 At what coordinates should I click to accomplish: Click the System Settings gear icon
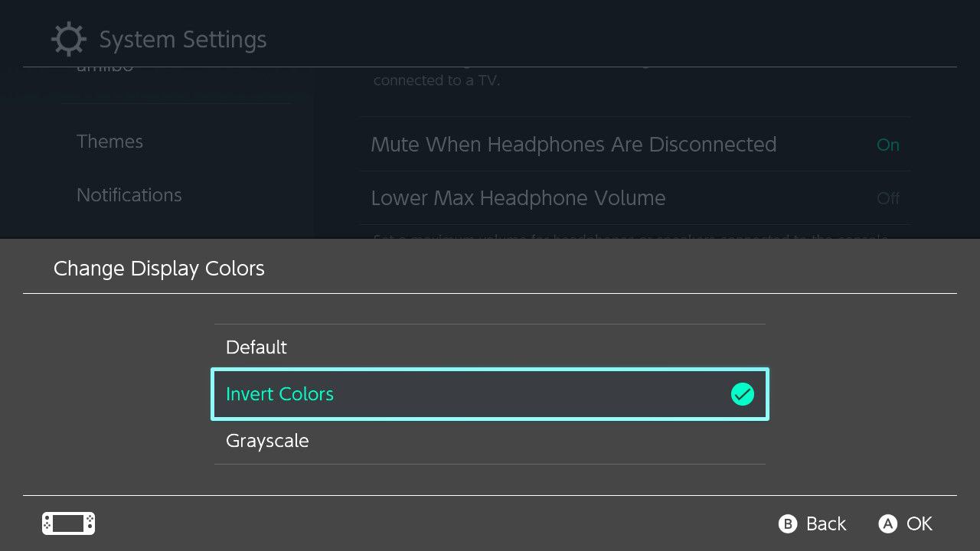coord(68,38)
